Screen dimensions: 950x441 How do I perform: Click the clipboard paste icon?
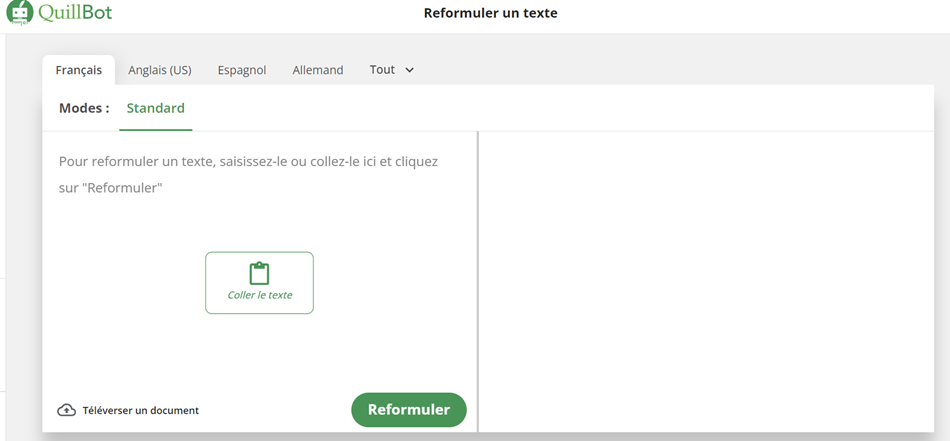point(259,274)
